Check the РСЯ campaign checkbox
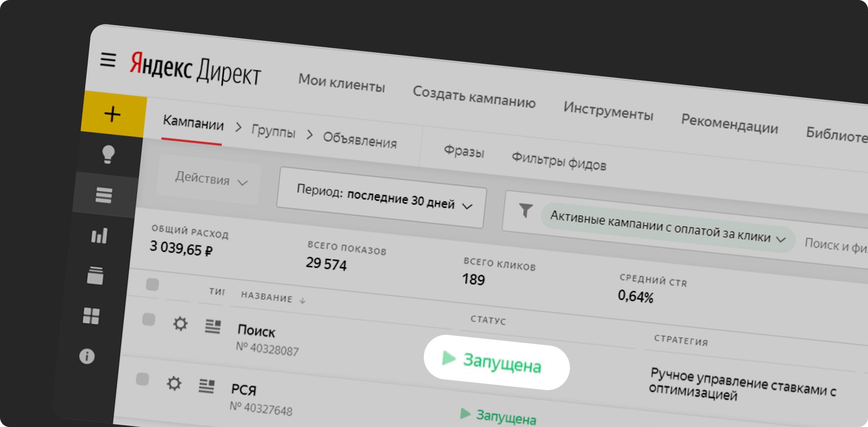Image resolution: width=868 pixels, height=427 pixels. (143, 379)
